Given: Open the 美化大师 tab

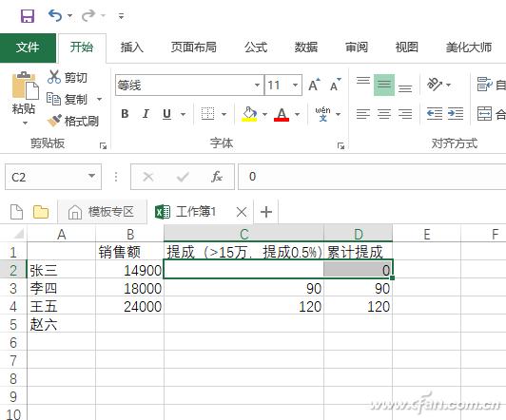Looking at the screenshot, I should 469,48.
